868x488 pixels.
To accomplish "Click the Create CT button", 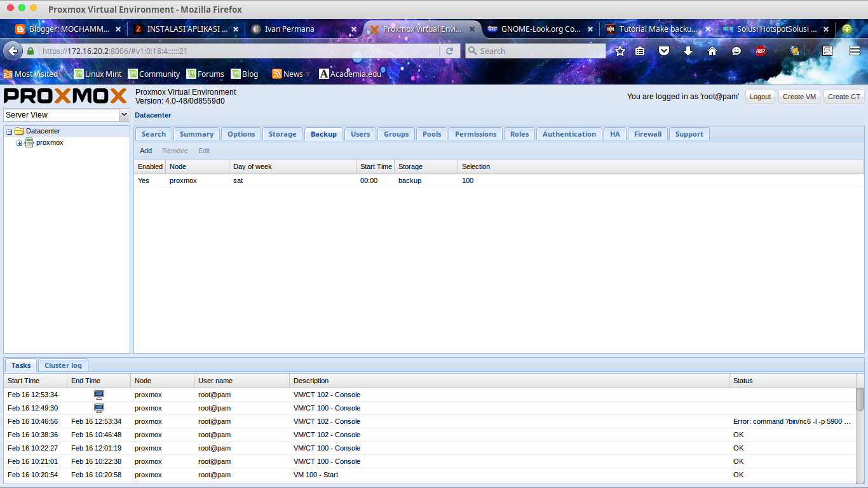I will click(844, 97).
